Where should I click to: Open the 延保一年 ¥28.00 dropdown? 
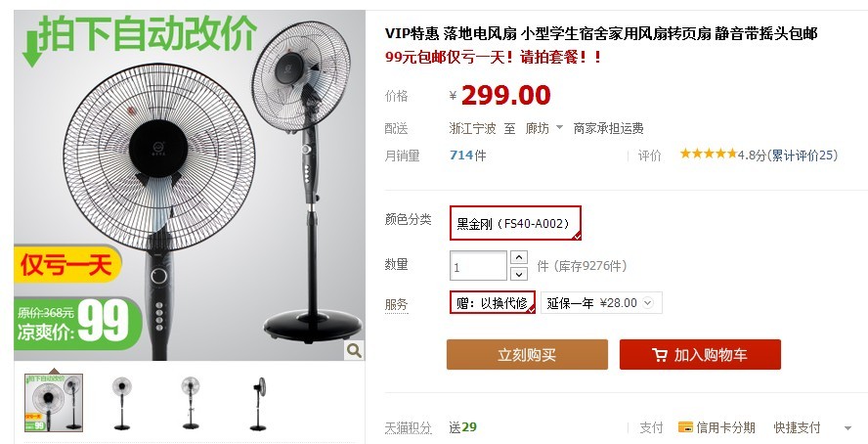pyautogui.click(x=601, y=303)
